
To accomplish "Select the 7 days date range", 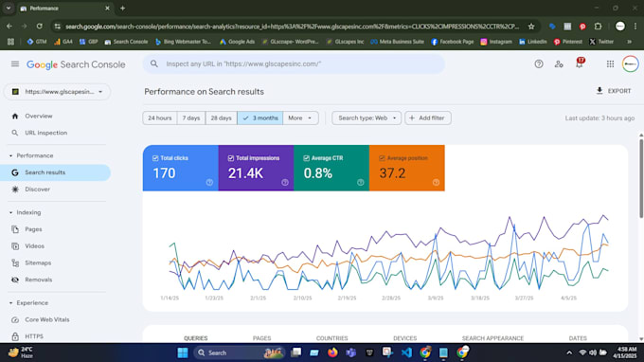I will coord(191,118).
